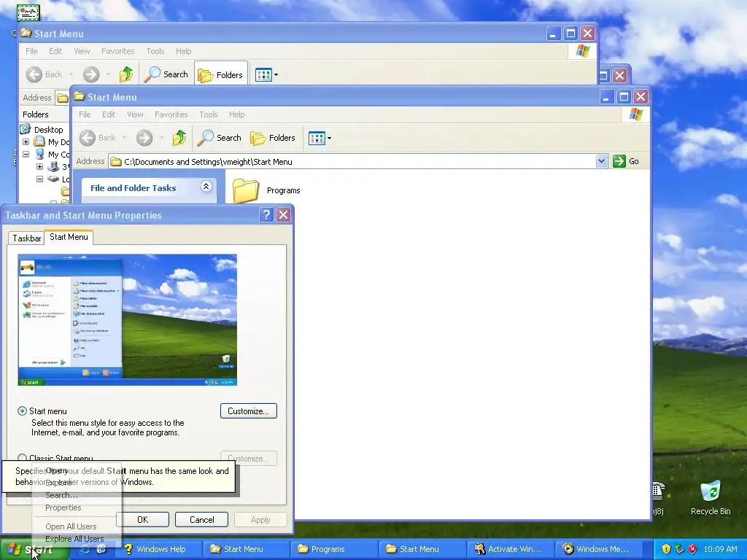Open the Tools menu in front window
Screen dimensions: 747x560
[208, 114]
